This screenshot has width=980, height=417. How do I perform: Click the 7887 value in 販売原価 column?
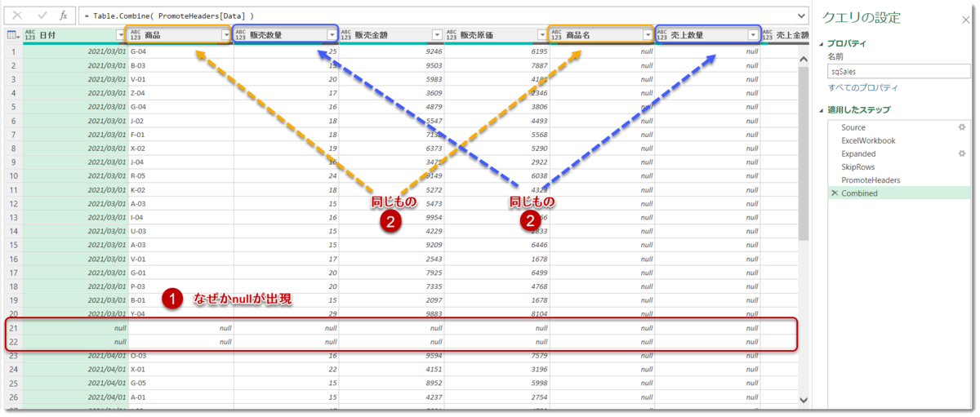539,65
